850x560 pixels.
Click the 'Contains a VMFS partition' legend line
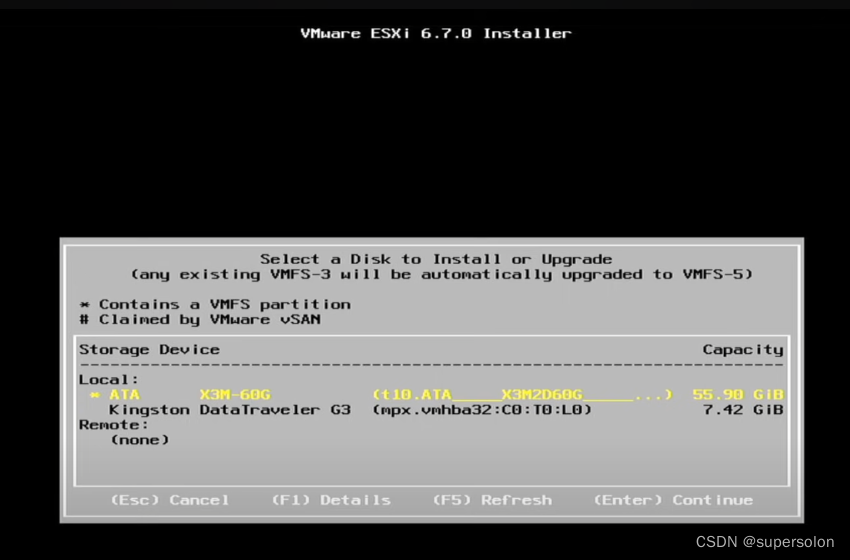(215, 305)
